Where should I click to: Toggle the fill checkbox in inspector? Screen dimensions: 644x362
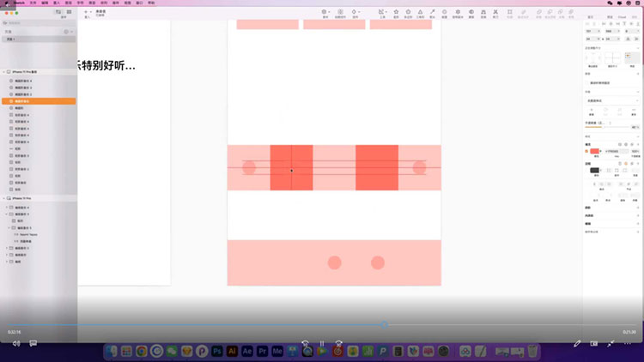point(586,151)
